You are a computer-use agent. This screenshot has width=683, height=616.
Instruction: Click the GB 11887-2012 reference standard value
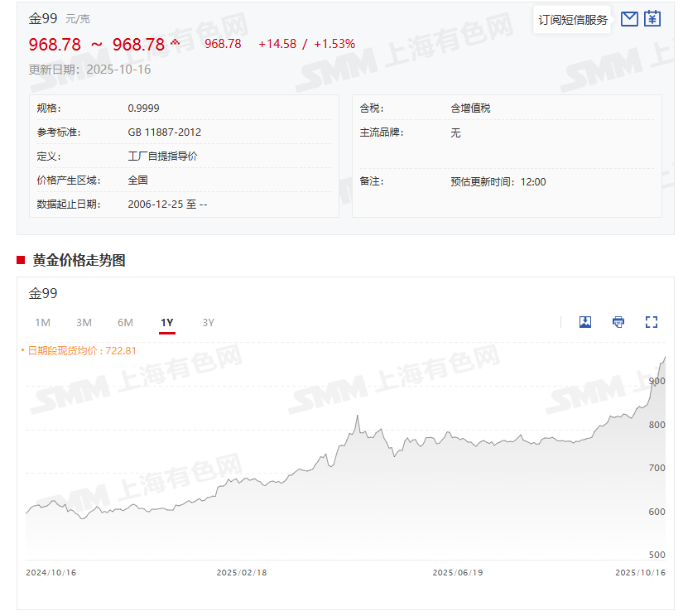[x=164, y=132]
